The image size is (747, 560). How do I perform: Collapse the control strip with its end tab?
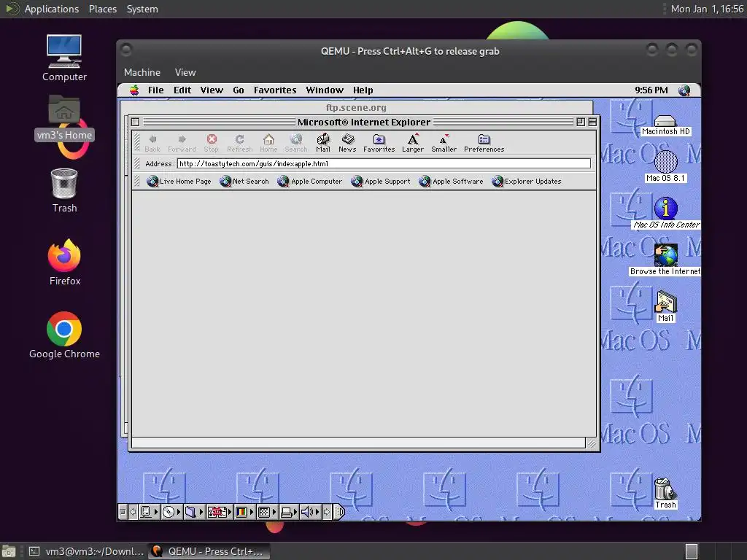[x=338, y=513]
